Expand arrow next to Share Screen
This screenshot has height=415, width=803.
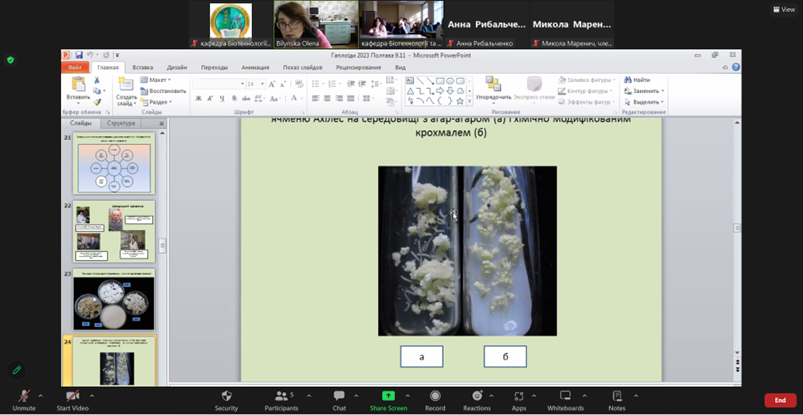tap(408, 396)
